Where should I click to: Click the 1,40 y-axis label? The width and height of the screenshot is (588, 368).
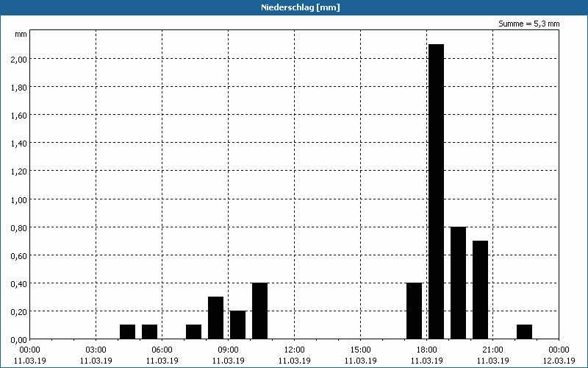19,143
